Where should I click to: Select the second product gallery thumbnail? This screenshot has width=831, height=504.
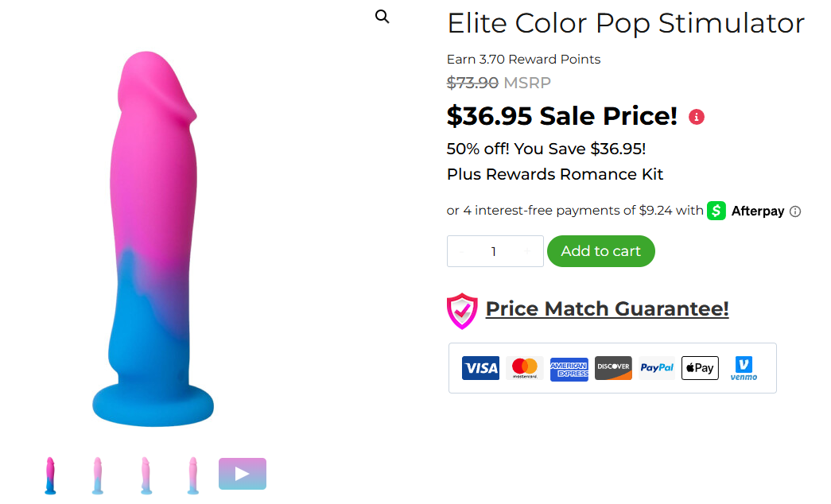tap(98, 475)
